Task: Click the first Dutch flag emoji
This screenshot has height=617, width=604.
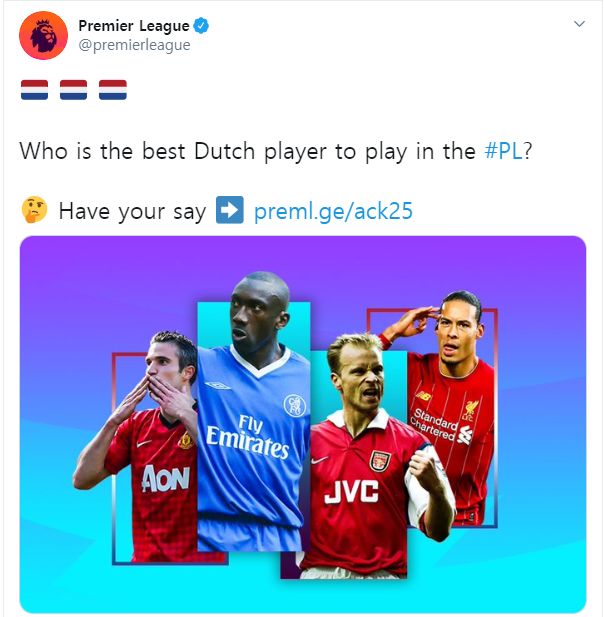Action: coord(35,90)
